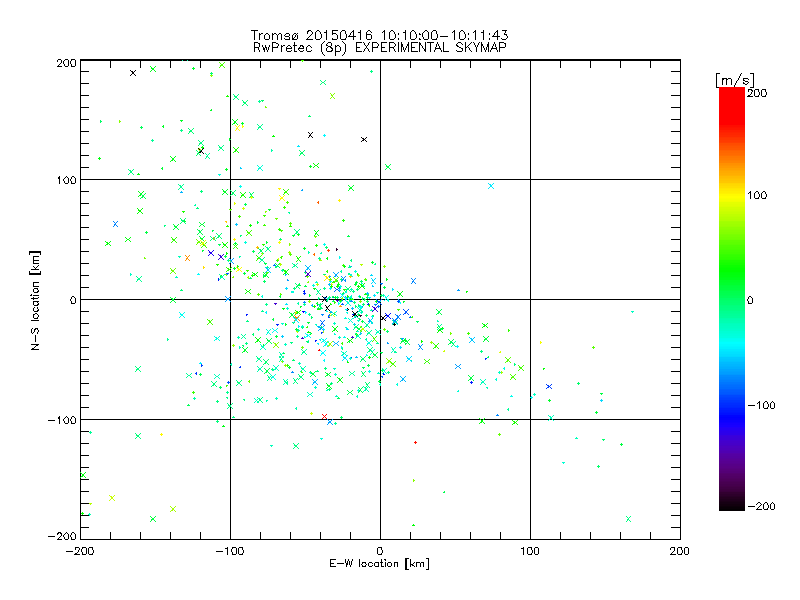Click the orange cross marker left of x = -100
800x600 pixels.
(x=187, y=258)
